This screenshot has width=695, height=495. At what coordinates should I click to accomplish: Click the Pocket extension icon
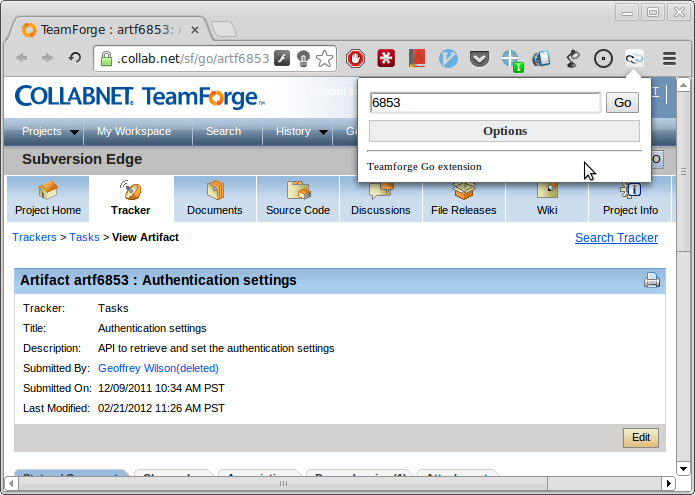[479, 58]
